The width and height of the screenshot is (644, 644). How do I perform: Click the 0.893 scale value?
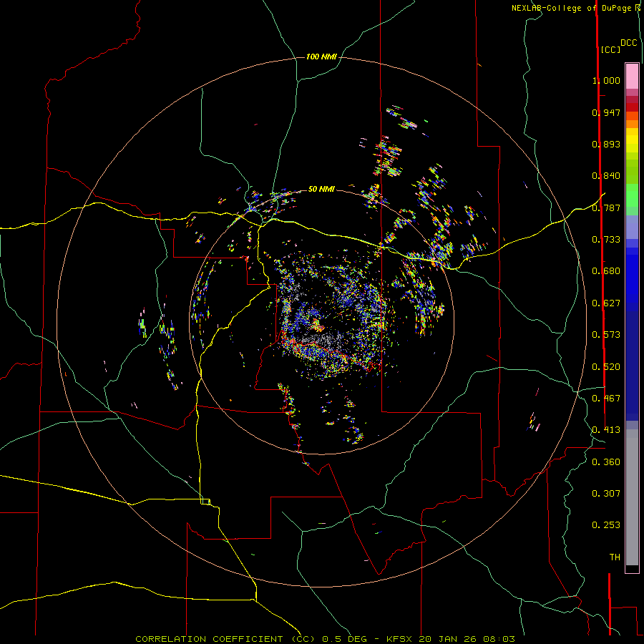(606, 144)
